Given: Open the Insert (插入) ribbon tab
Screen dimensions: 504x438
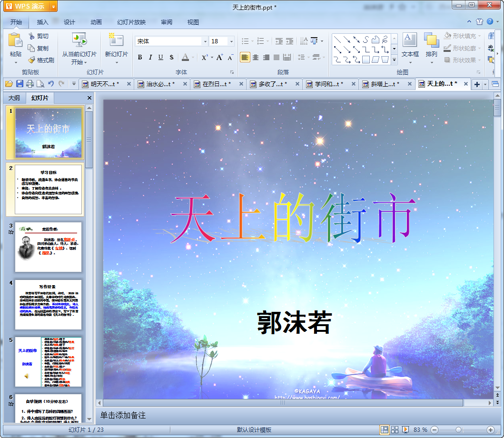Looking at the screenshot, I should [x=42, y=22].
